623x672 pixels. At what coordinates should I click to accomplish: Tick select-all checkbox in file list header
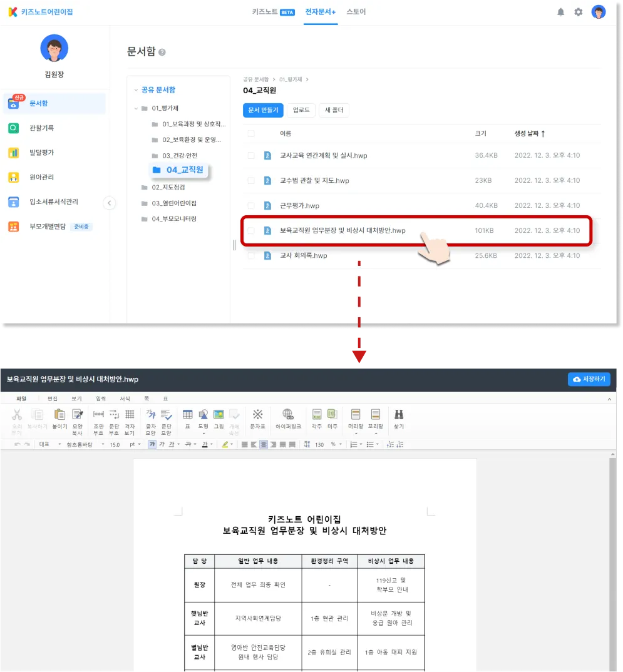click(251, 134)
